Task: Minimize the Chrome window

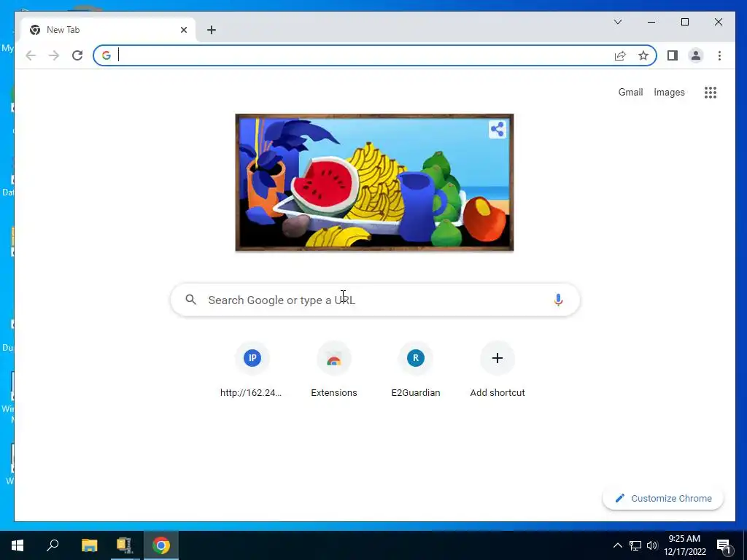Action: point(651,22)
